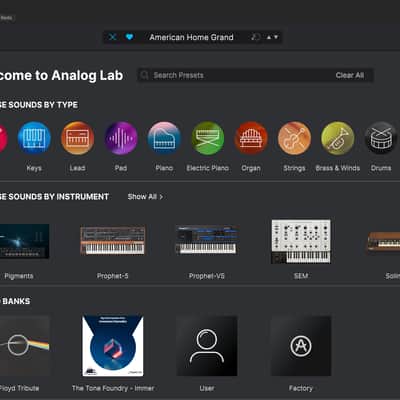Clear all search filters
The width and height of the screenshot is (400, 400).
350,75
